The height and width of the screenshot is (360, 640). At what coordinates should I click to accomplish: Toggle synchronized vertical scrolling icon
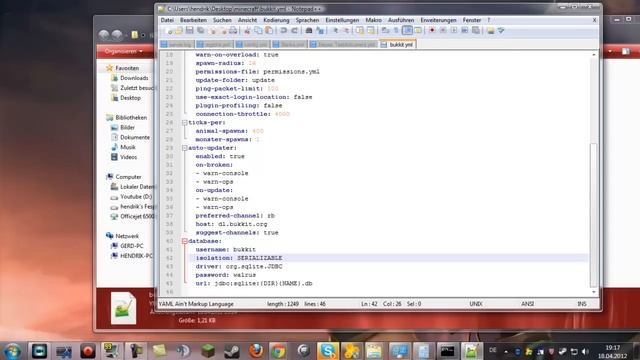(360, 31)
